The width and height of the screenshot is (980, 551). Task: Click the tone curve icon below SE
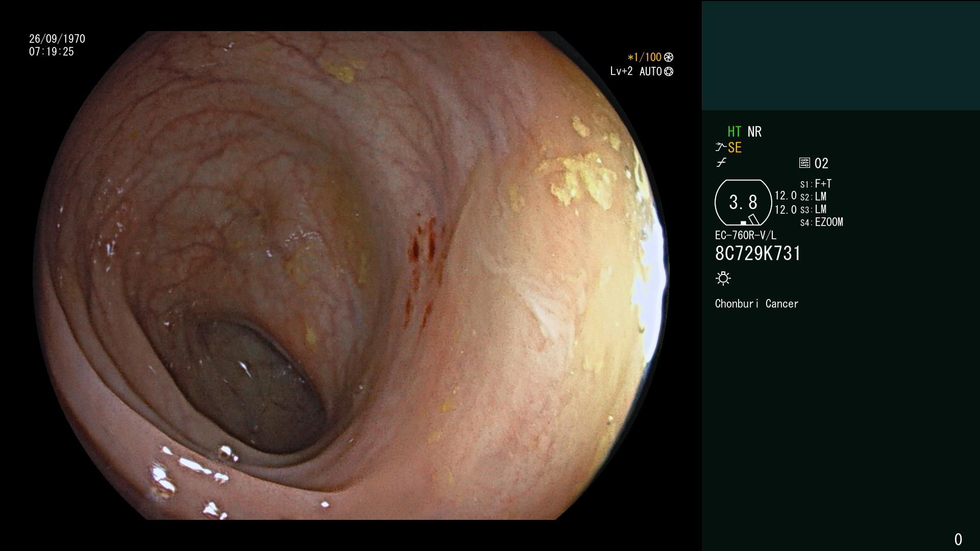click(x=721, y=163)
